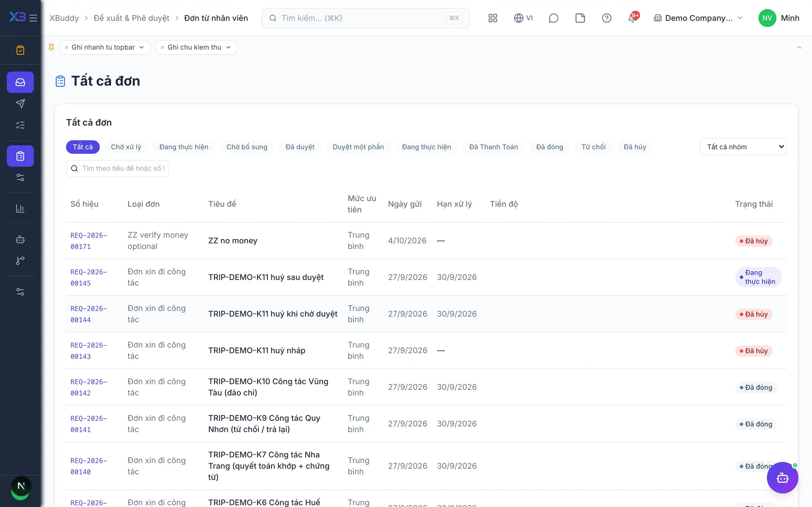Image resolution: width=812 pixels, height=507 pixels.
Task: Open the chat bubble icon in topbar
Action: pos(553,18)
